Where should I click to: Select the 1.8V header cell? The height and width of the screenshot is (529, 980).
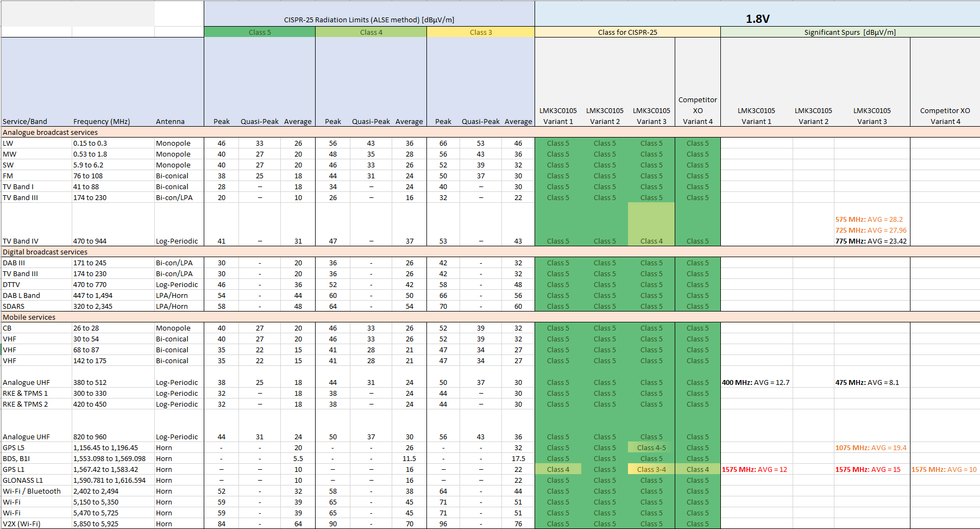(757, 19)
